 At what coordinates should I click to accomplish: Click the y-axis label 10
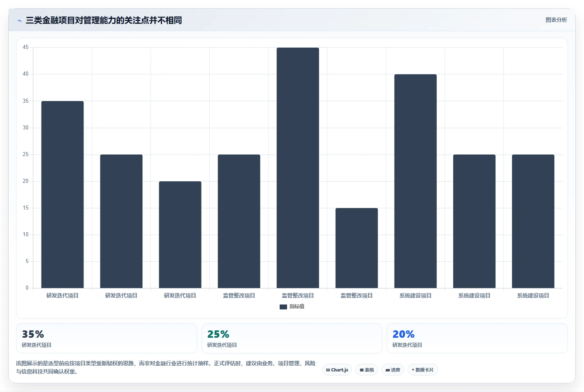click(x=25, y=234)
